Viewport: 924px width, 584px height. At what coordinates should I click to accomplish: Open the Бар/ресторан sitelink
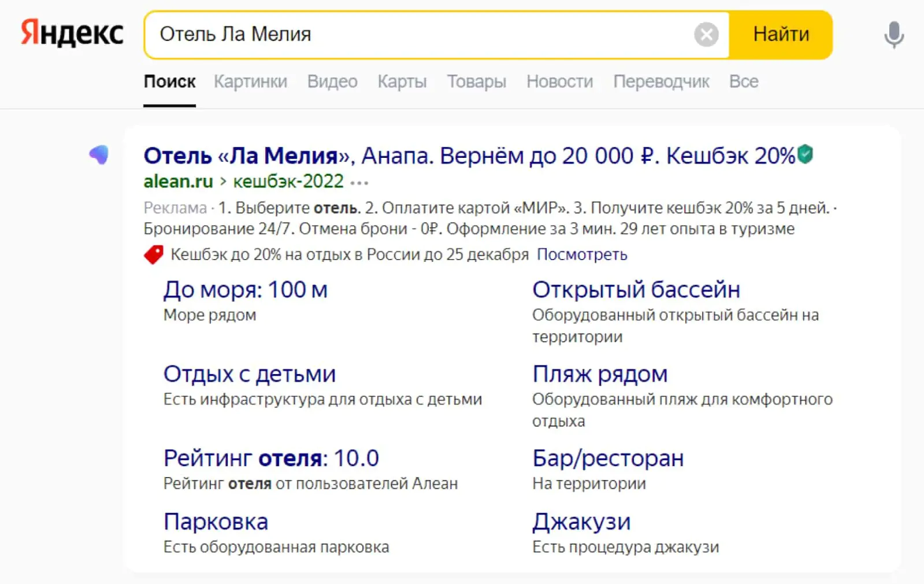pyautogui.click(x=608, y=458)
